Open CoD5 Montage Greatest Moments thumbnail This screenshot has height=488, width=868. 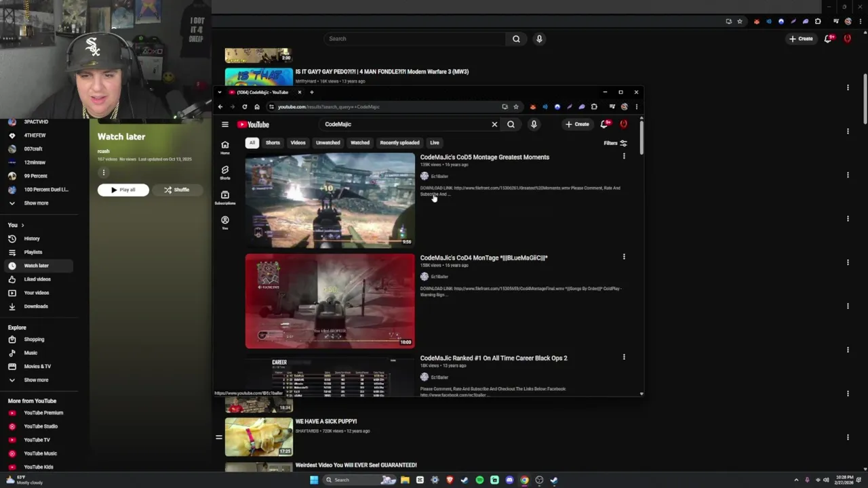coord(330,200)
